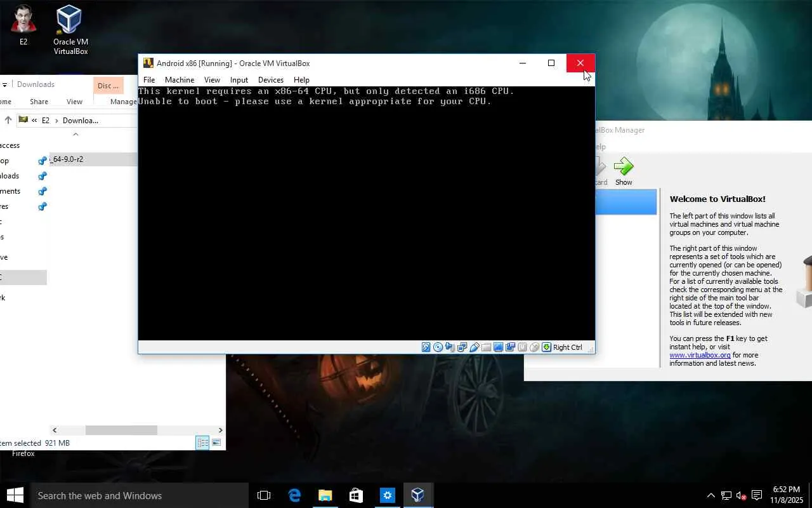The image size is (812, 508).
Task: Open Task View on the taskbar
Action: 264,495
